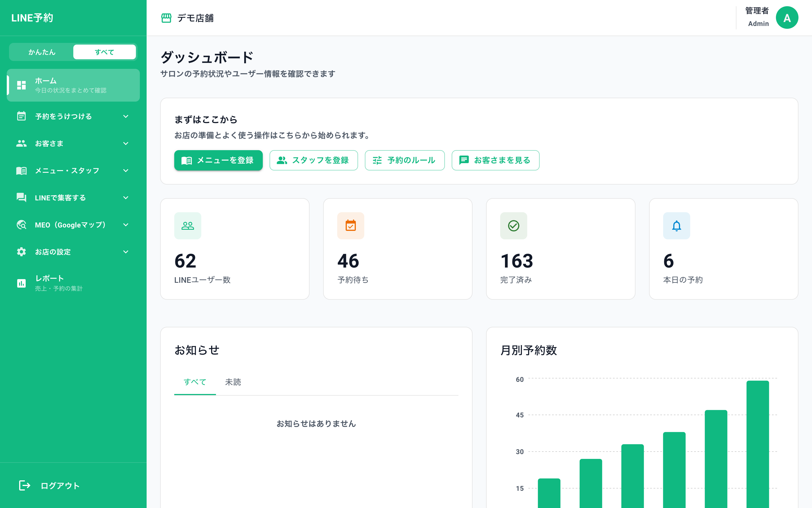Click the 62 LINEユーザー数 value
The image size is (812, 508).
point(185,261)
